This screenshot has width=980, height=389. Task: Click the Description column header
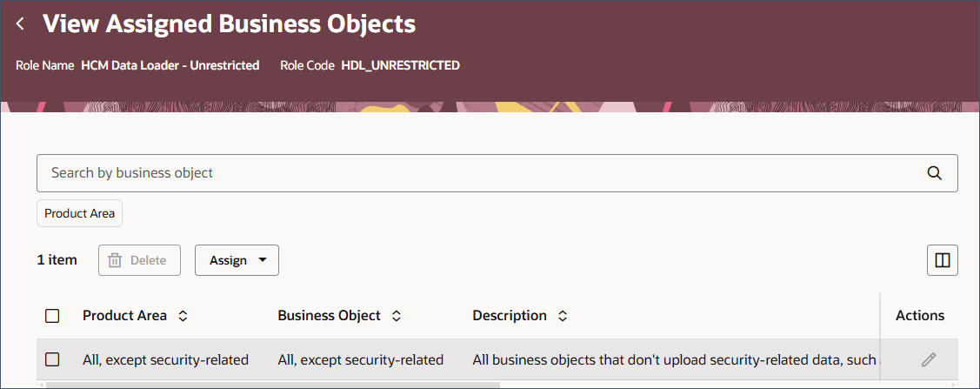[510, 316]
